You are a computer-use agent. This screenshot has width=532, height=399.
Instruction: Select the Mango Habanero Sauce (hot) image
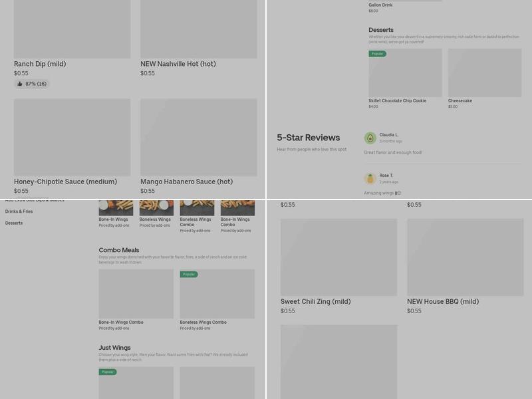coord(198,137)
